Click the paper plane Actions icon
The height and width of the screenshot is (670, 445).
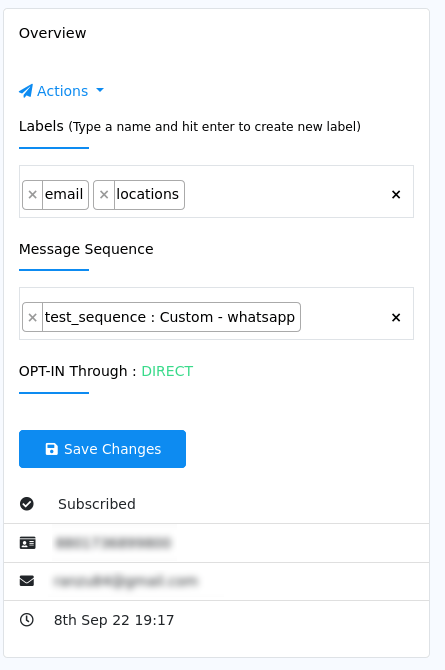(26, 91)
